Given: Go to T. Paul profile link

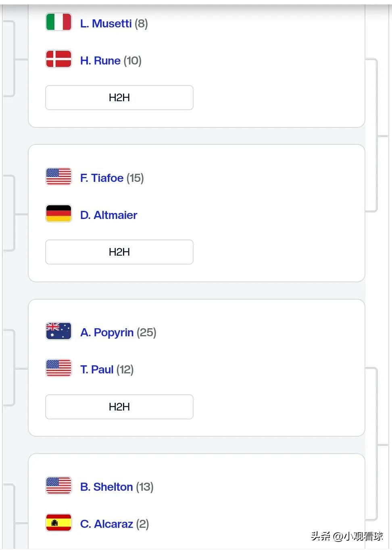Looking at the screenshot, I should pyautogui.click(x=97, y=369).
